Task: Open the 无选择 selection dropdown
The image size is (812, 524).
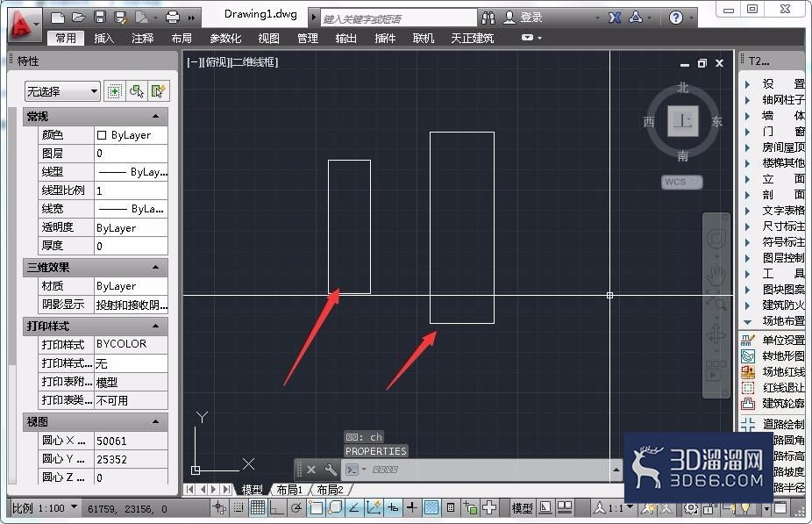Action: [x=62, y=92]
